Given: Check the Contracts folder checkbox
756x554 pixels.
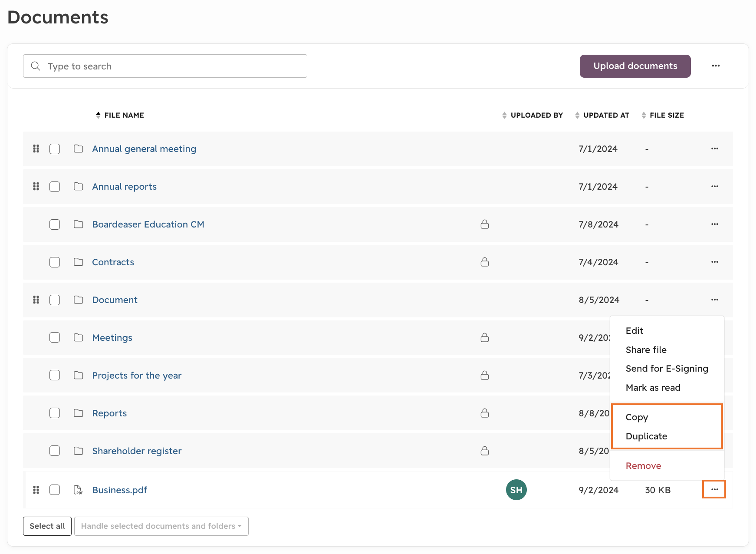Looking at the screenshot, I should tap(55, 262).
